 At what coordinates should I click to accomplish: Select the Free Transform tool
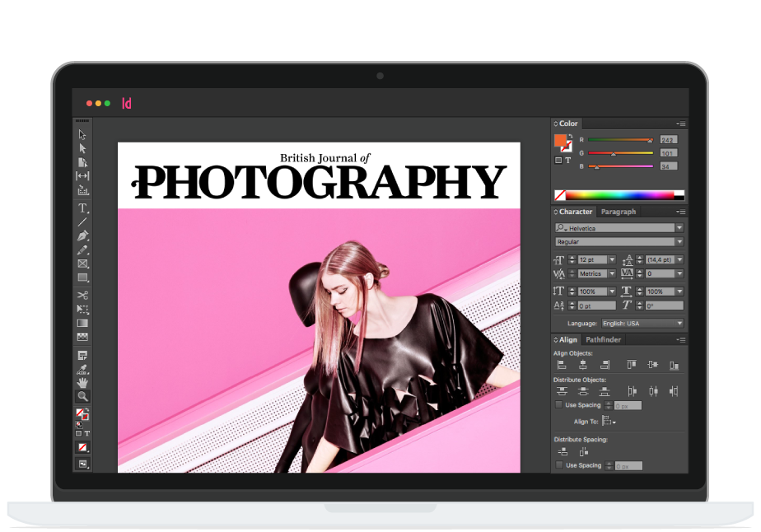coord(82,309)
